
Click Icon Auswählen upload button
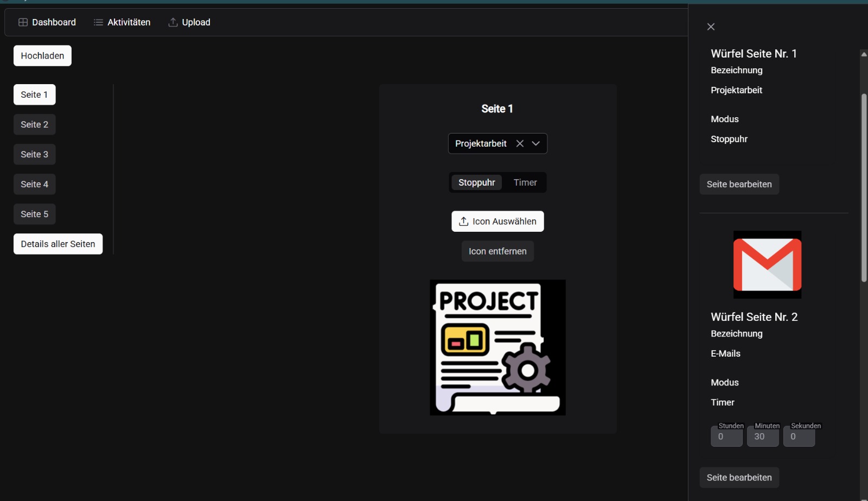[x=497, y=221]
